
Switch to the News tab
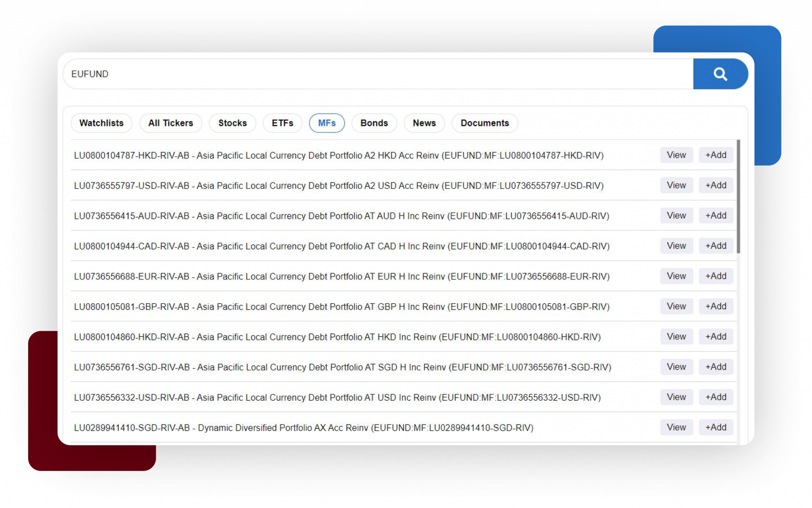pyautogui.click(x=424, y=123)
